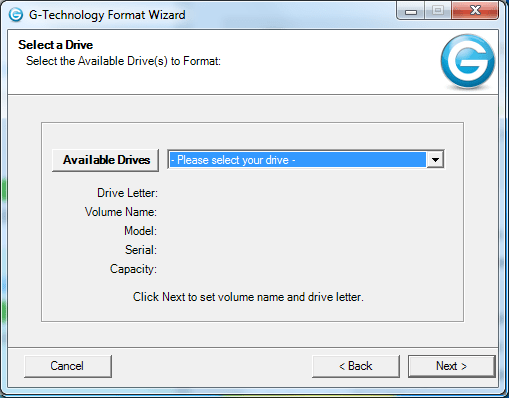Minimize the Format Wizard window
The width and height of the screenshot is (509, 398).
point(411,11)
